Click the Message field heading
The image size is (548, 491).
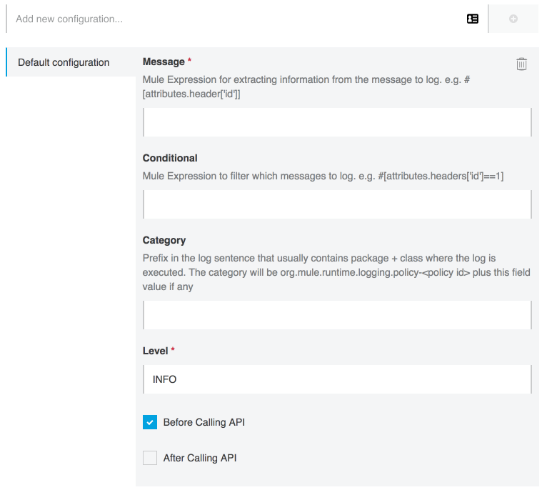click(x=164, y=62)
